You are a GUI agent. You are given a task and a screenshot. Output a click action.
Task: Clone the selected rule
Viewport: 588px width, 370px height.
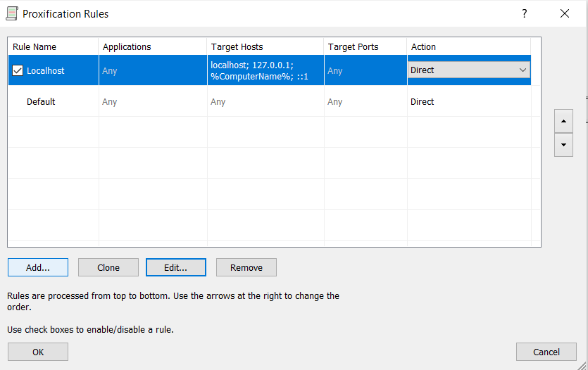coord(108,267)
